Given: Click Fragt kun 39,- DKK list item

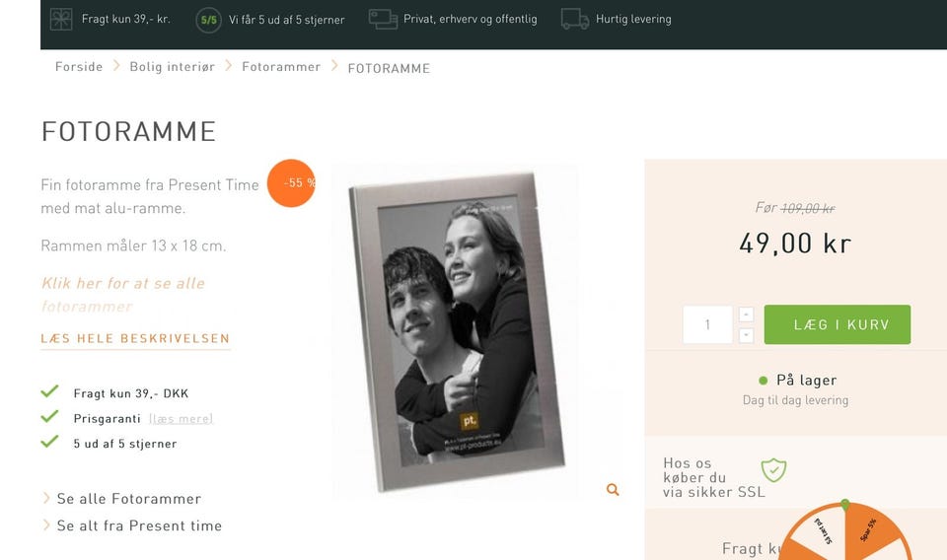Looking at the screenshot, I should (x=131, y=393).
